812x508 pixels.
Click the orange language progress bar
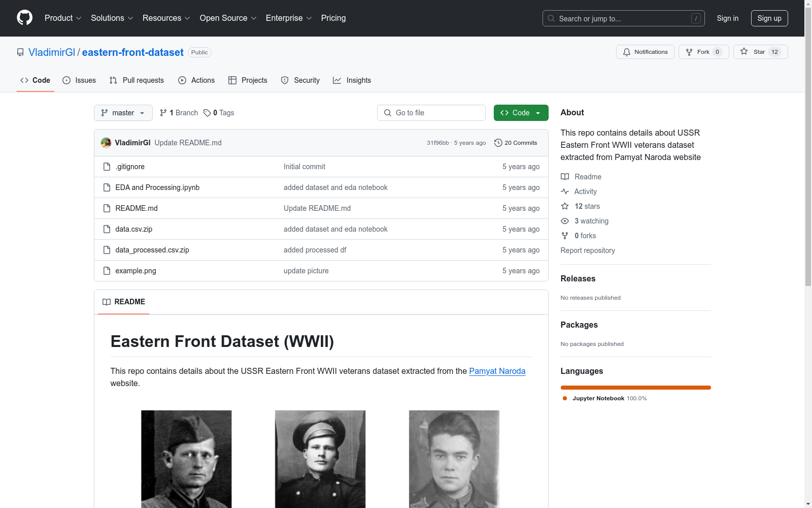tap(636, 388)
